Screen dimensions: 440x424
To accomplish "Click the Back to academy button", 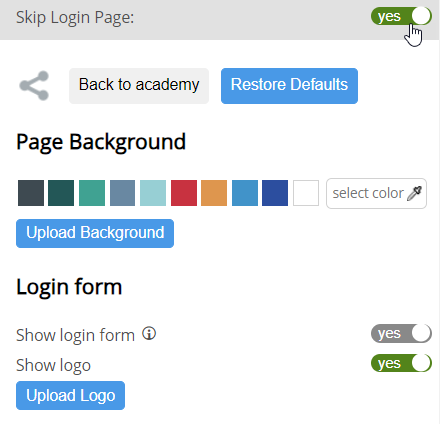I will (x=139, y=86).
